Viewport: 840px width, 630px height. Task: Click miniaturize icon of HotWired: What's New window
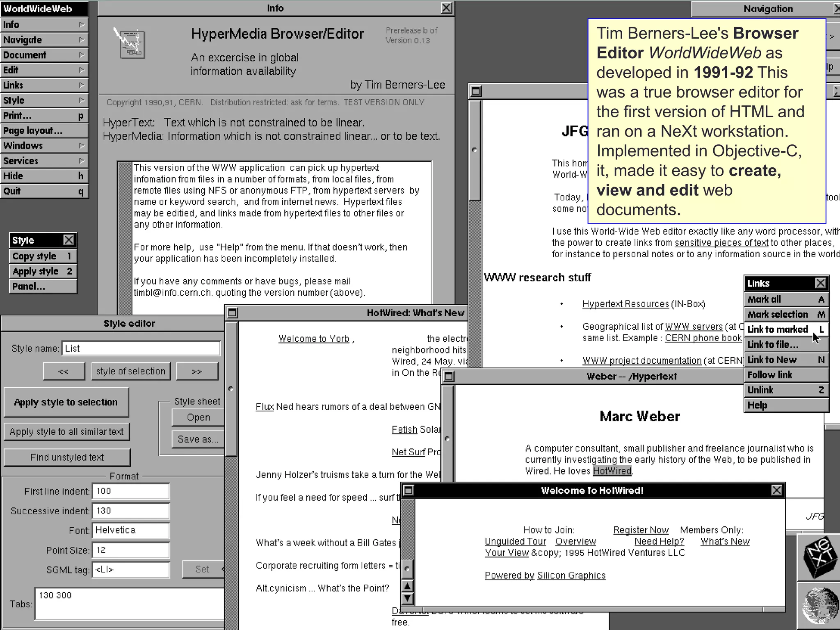[x=233, y=313]
